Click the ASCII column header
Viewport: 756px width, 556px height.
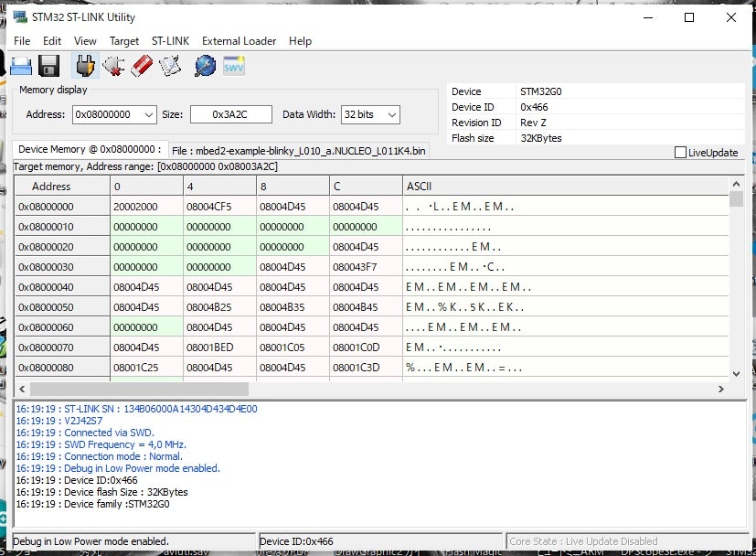565,187
